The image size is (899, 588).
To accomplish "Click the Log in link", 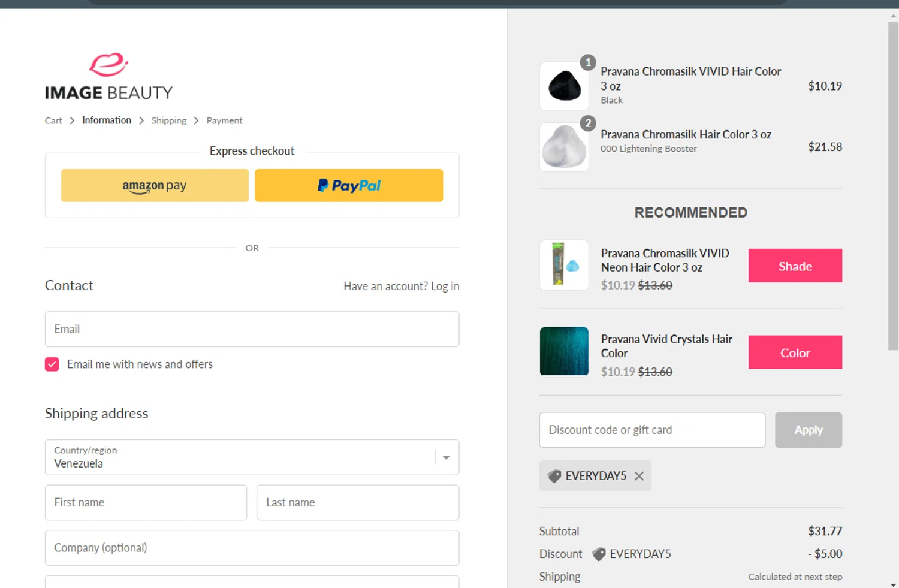I will (x=445, y=287).
